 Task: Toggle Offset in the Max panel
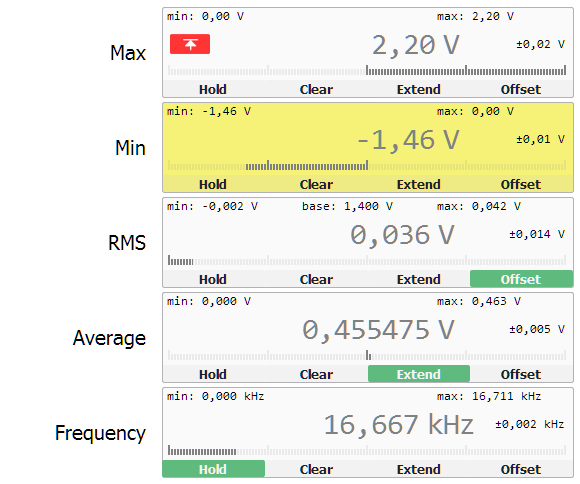[521, 89]
